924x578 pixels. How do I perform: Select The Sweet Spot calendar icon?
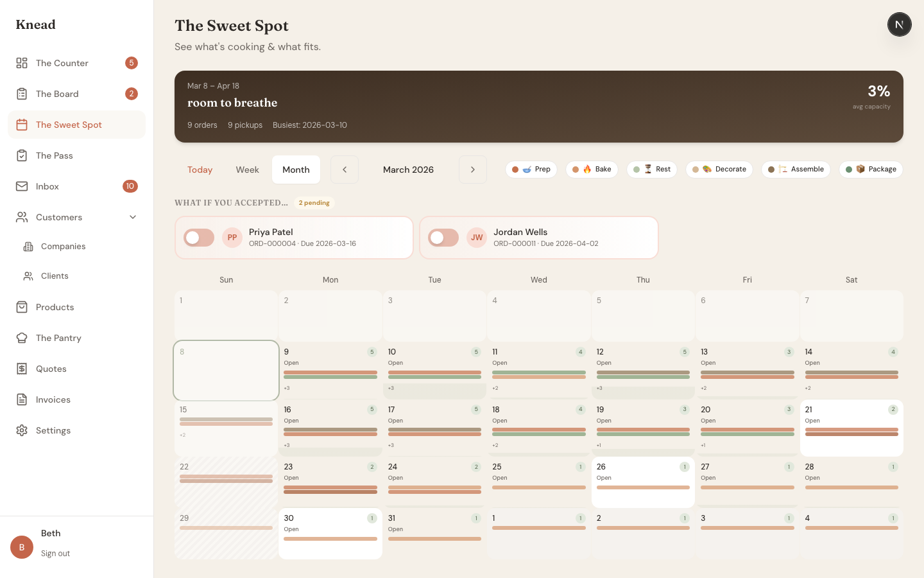pos(21,125)
